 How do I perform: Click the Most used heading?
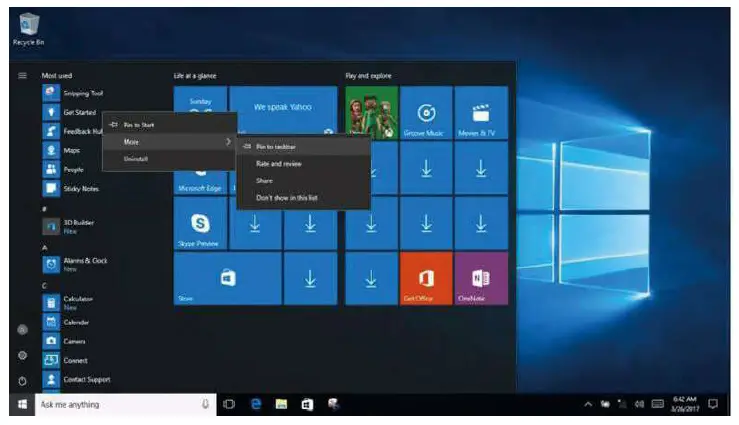coord(57,75)
